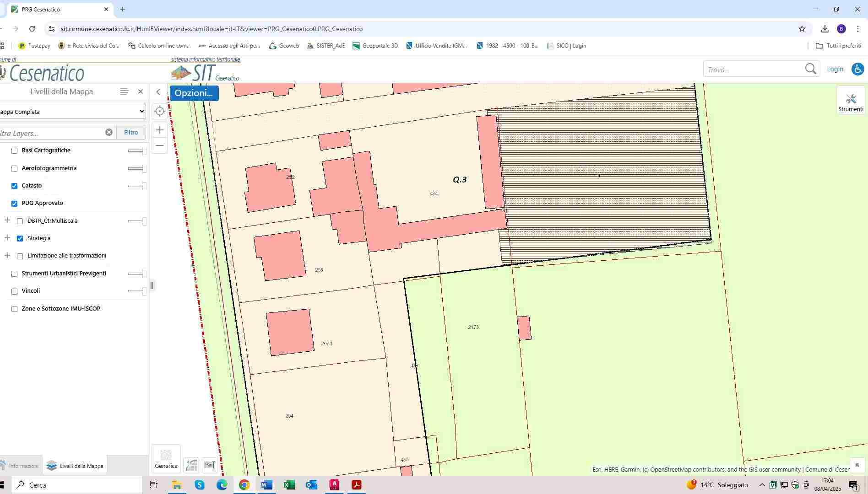Clear the layer filter text

109,132
